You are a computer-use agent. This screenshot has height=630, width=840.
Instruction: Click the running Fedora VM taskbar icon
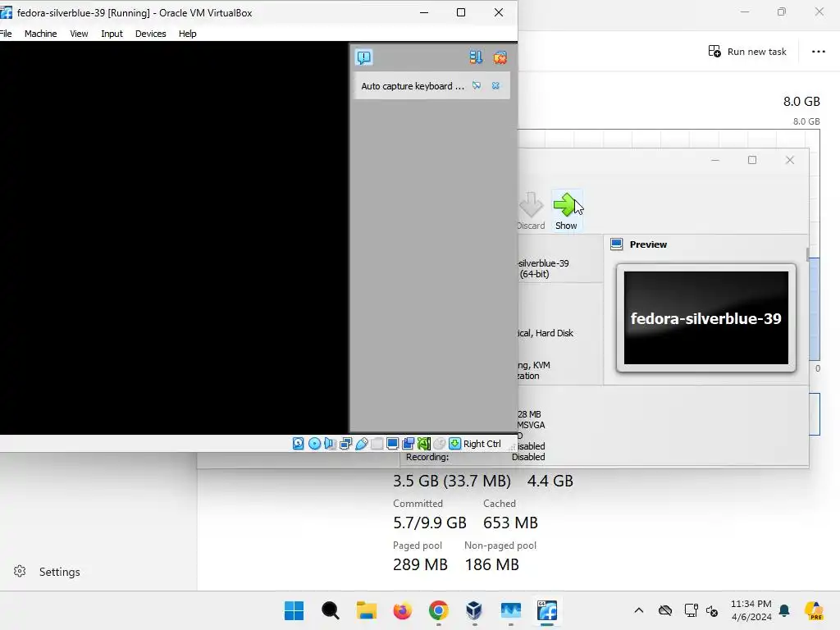point(547,610)
